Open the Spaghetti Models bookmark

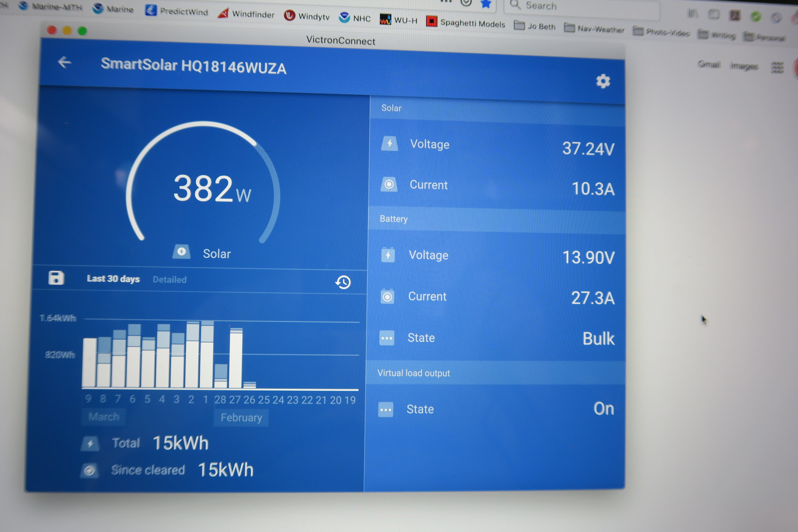(465, 23)
